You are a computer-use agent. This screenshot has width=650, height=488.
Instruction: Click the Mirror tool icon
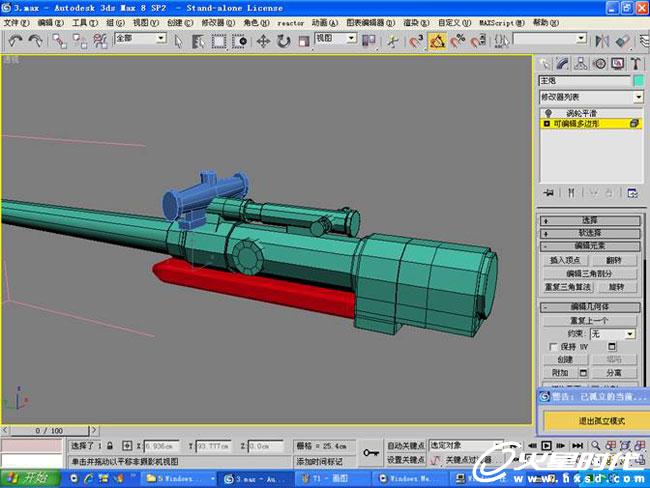pyautogui.click(x=602, y=41)
